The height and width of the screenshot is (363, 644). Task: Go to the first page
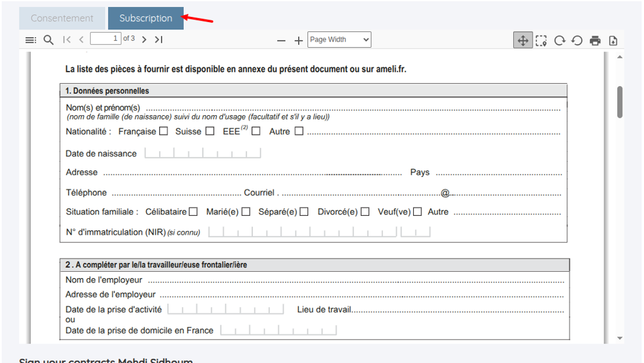67,40
